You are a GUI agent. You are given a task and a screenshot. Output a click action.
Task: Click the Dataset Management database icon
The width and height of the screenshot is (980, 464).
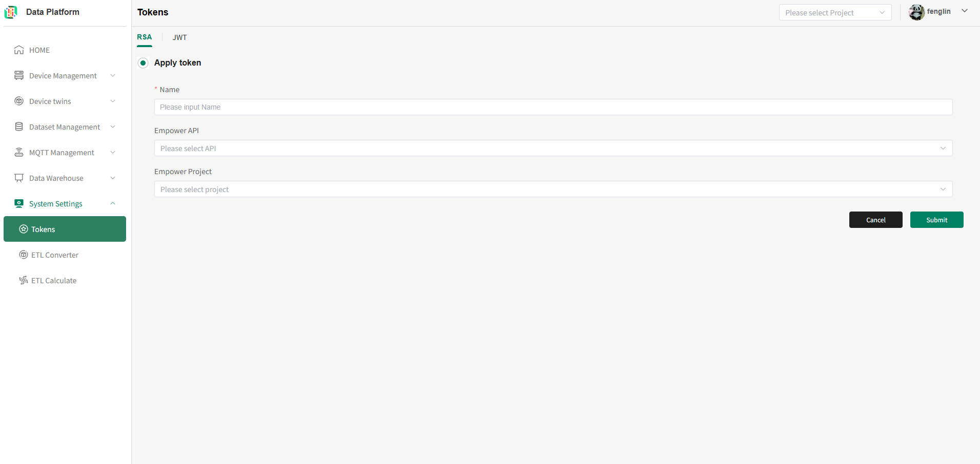(x=19, y=126)
